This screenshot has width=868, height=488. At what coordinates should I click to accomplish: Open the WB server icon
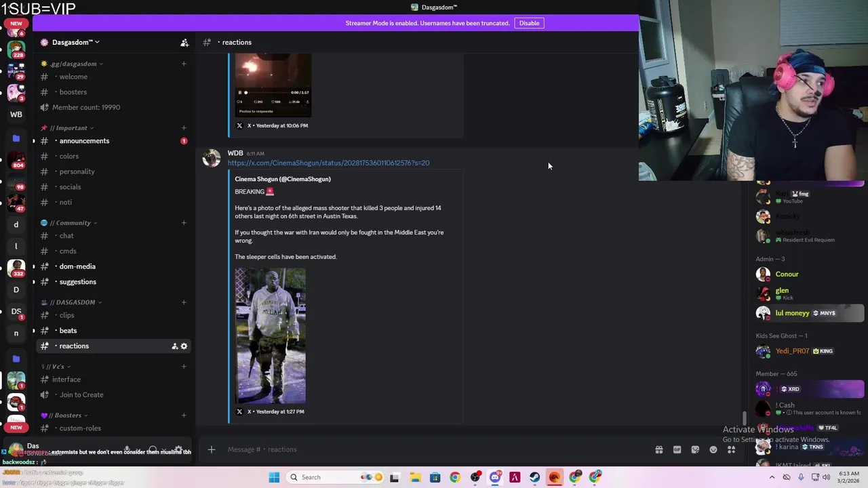pos(16,115)
